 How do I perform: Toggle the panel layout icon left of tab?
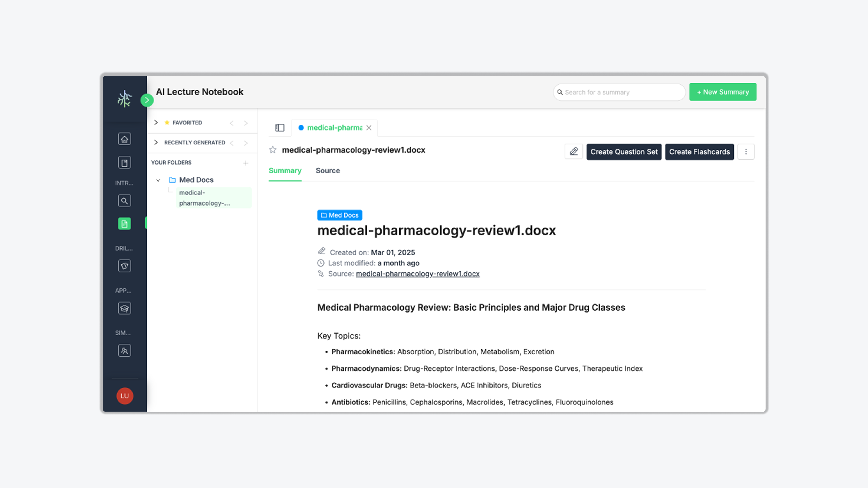[280, 128]
